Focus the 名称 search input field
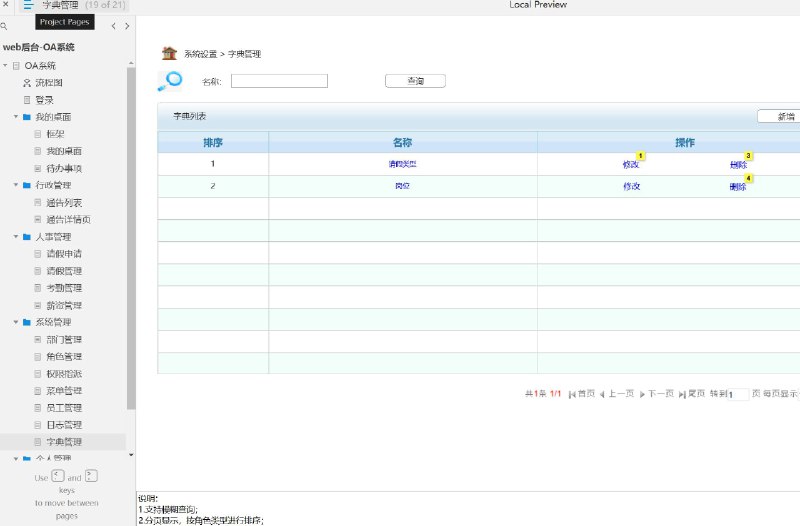 [279, 81]
